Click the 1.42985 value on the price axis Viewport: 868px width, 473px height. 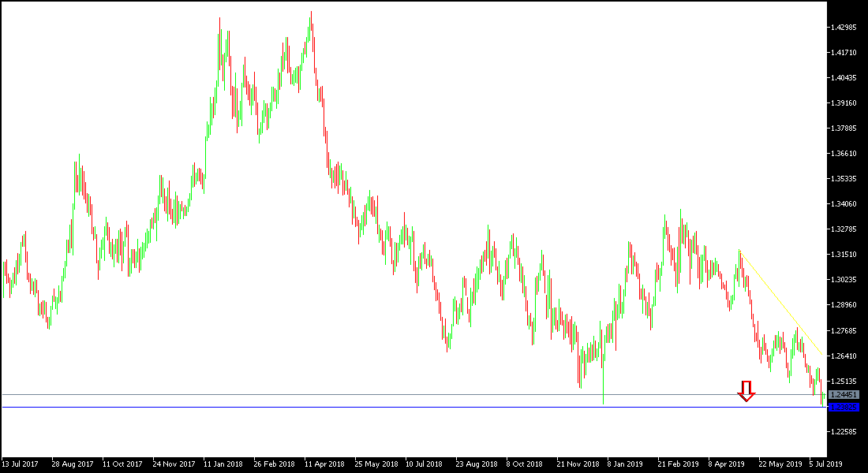[x=844, y=27]
